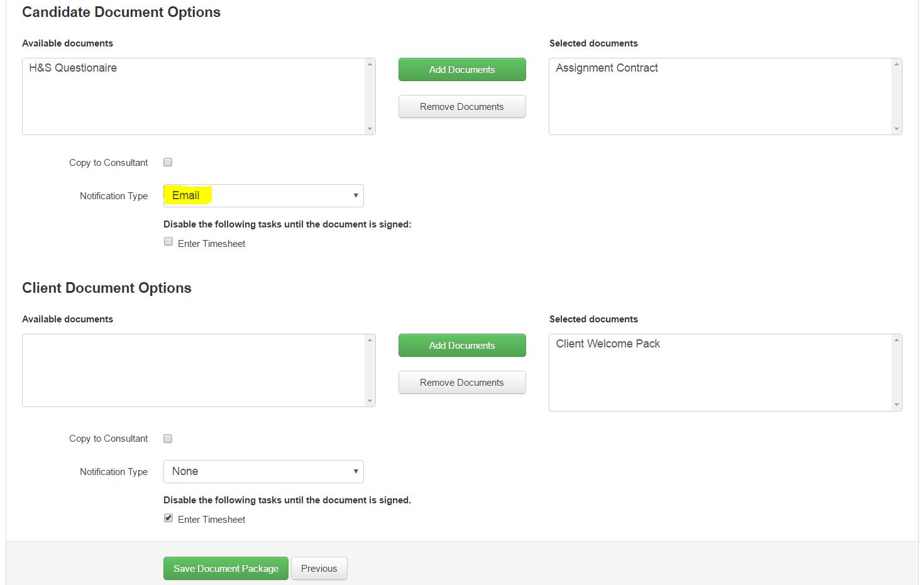This screenshot has width=924, height=585.
Task: Click Save Document Package button
Action: pos(226,569)
